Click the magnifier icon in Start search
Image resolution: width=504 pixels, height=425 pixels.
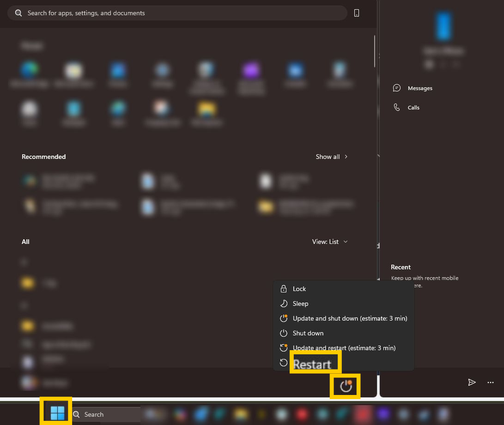coord(18,13)
